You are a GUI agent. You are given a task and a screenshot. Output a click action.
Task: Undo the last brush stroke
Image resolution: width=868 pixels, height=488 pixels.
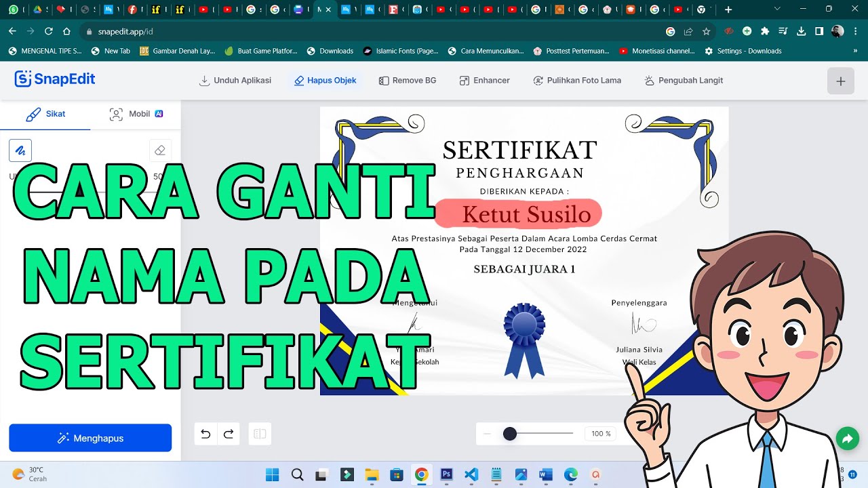pyautogui.click(x=206, y=434)
